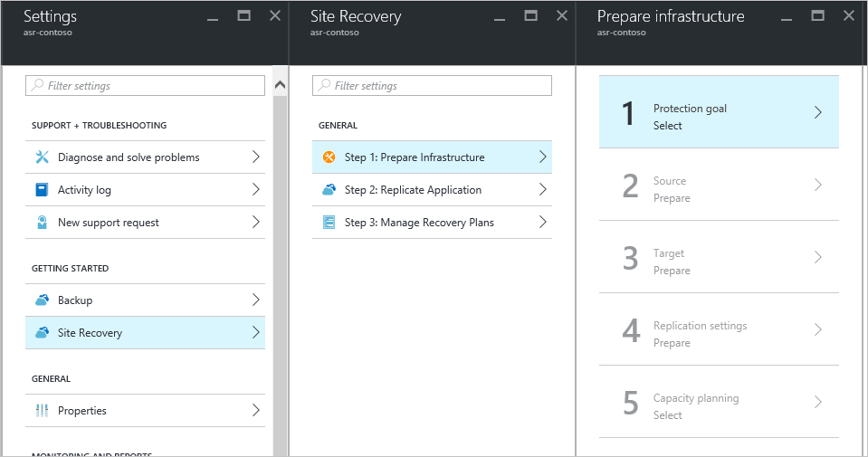Screen dimensions: 868x457
Task: Focus the Site Recovery filter settings field
Action: (432, 86)
